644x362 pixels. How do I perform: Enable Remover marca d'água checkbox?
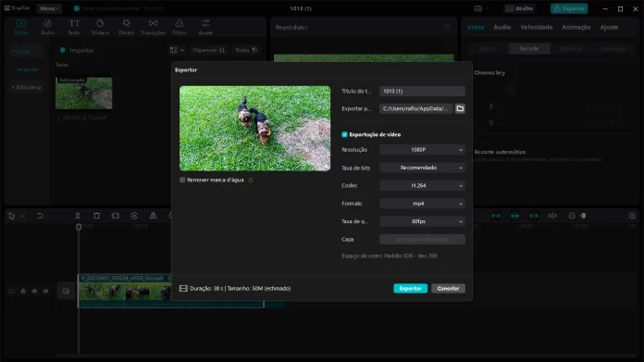[182, 180]
